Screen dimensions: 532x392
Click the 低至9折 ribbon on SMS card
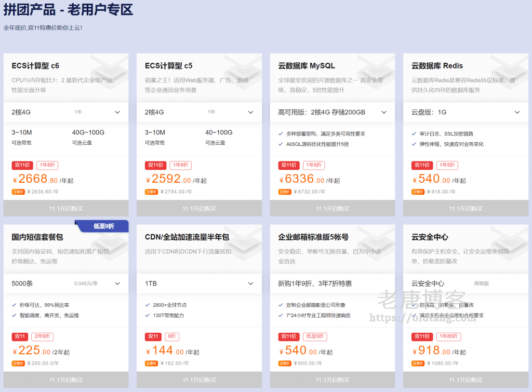(103, 226)
